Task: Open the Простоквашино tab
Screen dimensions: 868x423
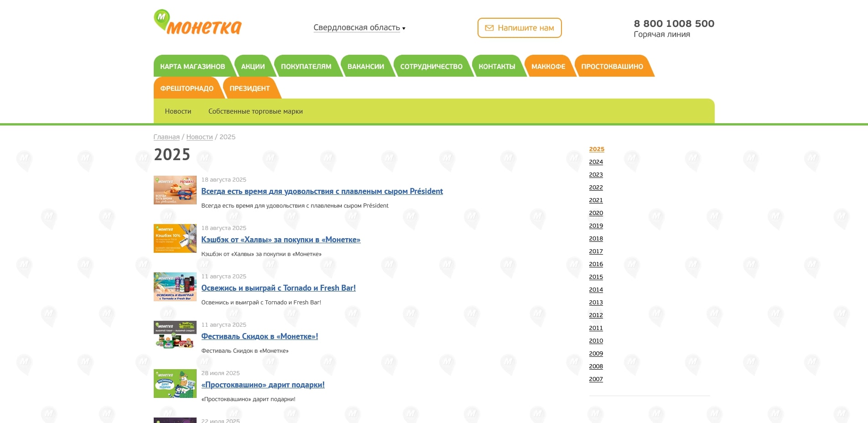Action: pyautogui.click(x=612, y=67)
